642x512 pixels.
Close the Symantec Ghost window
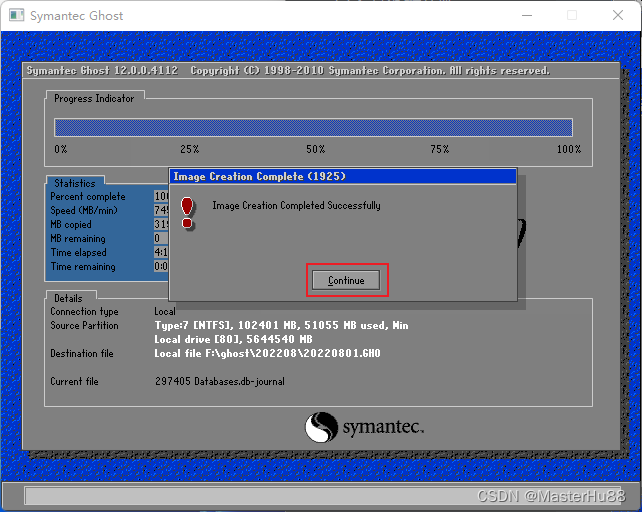click(618, 15)
